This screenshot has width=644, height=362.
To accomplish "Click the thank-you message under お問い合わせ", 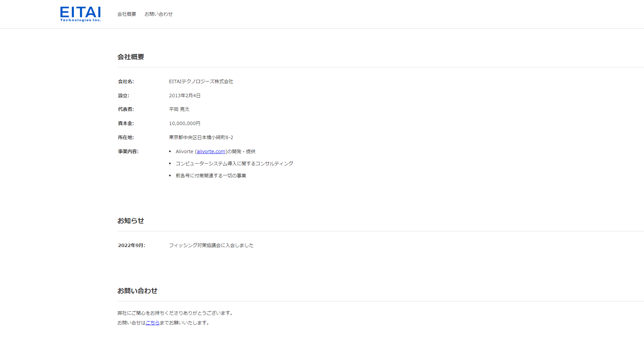I will tap(175, 313).
